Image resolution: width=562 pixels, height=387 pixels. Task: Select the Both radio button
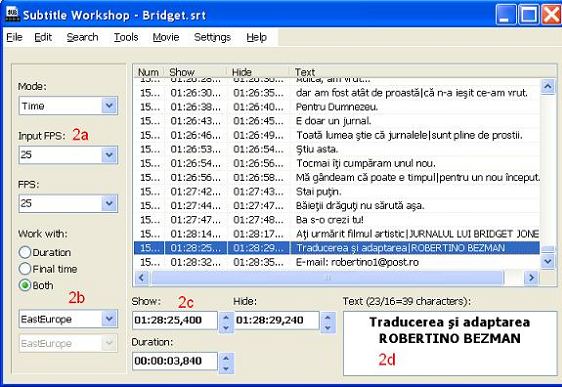click(x=24, y=285)
